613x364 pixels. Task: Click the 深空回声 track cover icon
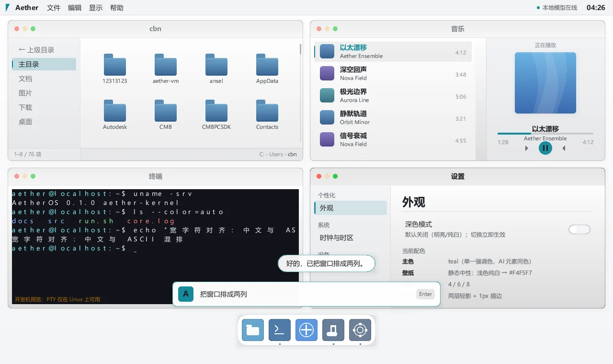point(327,73)
